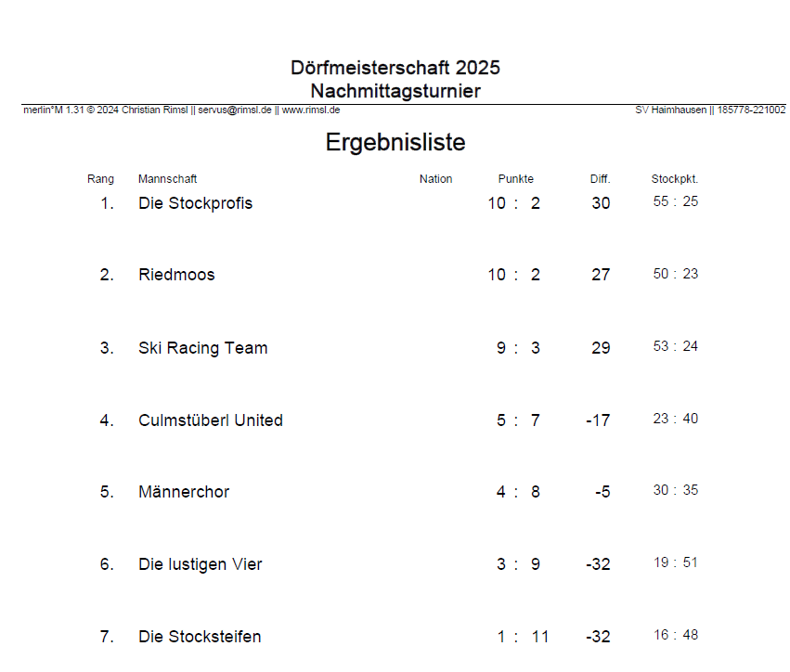
Task: Click the Mannschaft column header
Action: pos(168,179)
